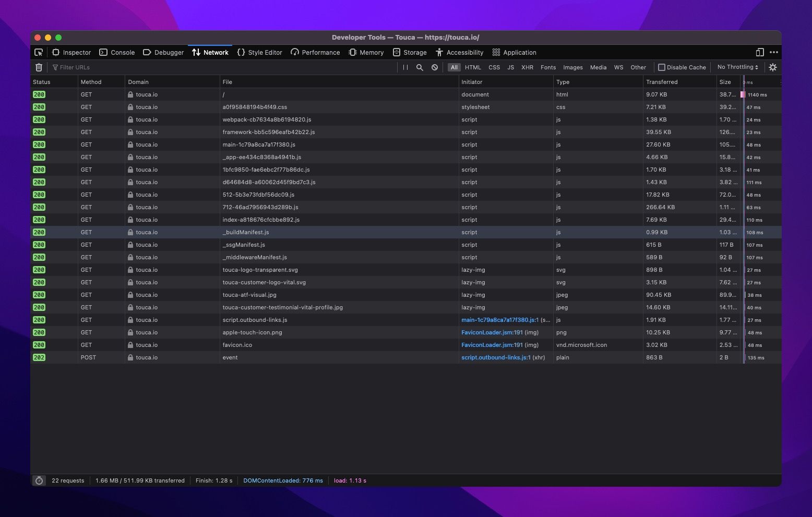The image size is (812, 517).
Task: Open the Memory tab
Action: click(x=366, y=52)
